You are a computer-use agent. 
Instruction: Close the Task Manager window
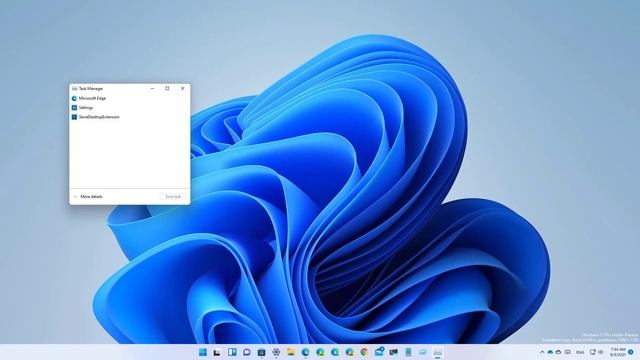182,89
